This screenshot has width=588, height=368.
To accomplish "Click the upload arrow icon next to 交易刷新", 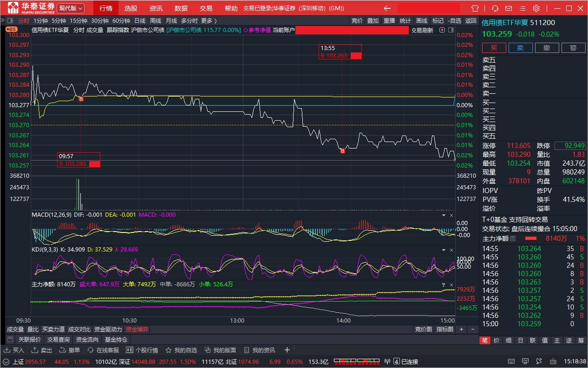I will coord(441,30).
